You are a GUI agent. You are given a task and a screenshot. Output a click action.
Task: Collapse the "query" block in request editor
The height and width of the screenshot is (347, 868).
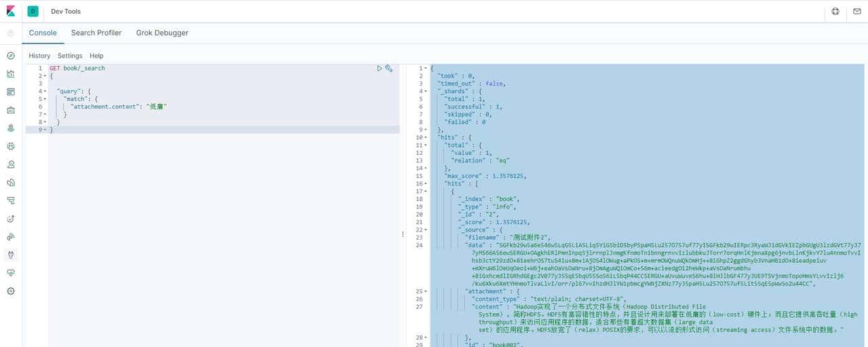coord(45,91)
